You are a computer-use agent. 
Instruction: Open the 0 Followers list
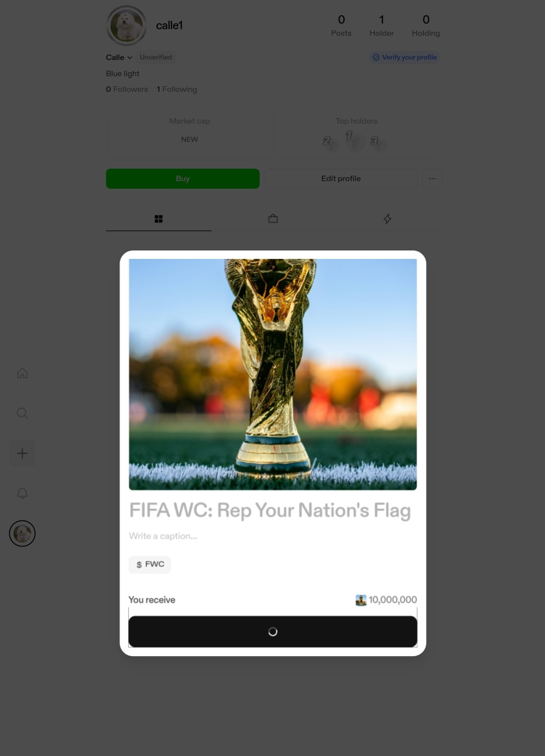click(127, 89)
